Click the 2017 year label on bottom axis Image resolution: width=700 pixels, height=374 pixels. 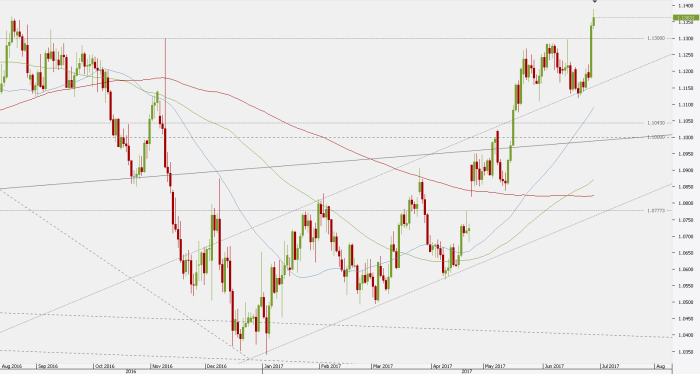[x=467, y=371]
